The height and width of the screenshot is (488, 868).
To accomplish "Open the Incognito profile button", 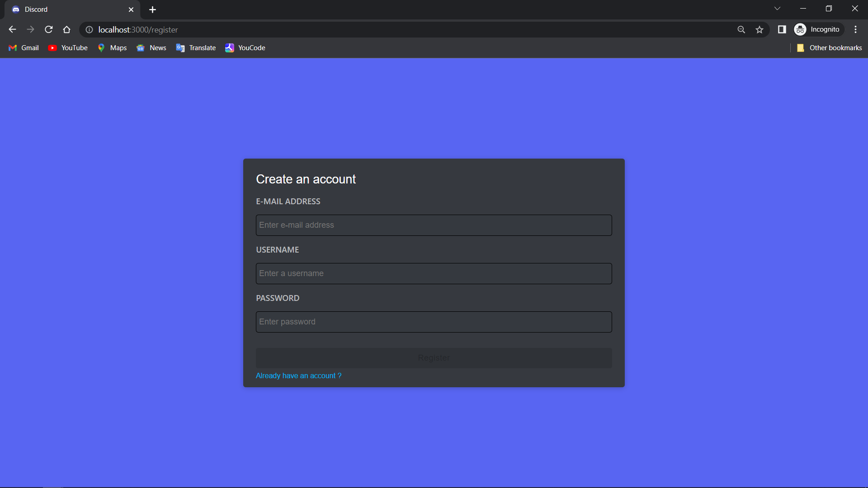I will click(819, 29).
